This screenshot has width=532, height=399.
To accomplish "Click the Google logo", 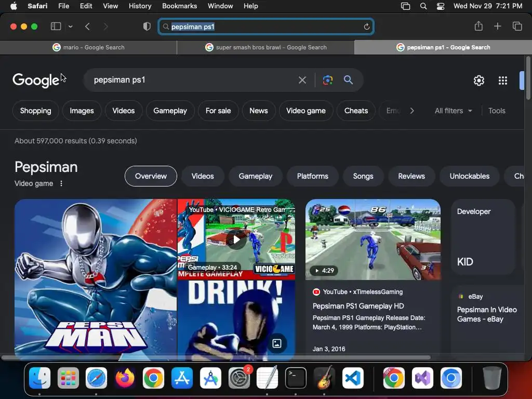I will click(x=36, y=80).
